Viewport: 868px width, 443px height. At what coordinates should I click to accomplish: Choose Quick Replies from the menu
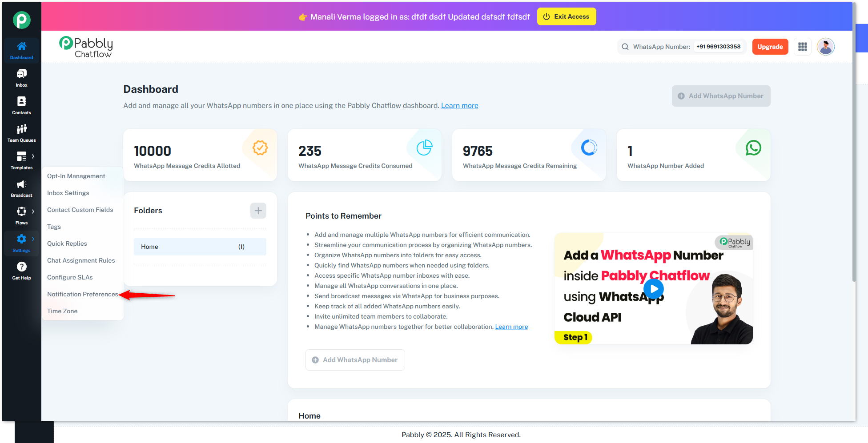tap(67, 243)
